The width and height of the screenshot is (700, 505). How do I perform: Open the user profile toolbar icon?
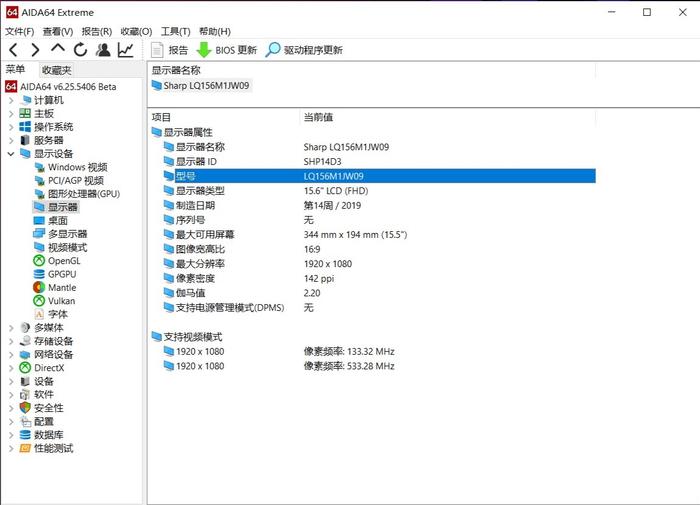[103, 50]
